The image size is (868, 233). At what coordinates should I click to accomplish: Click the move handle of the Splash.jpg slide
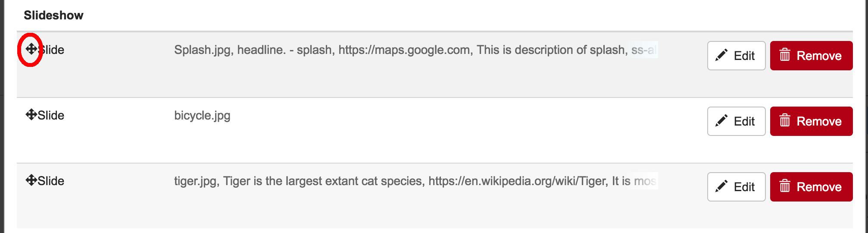31,49
